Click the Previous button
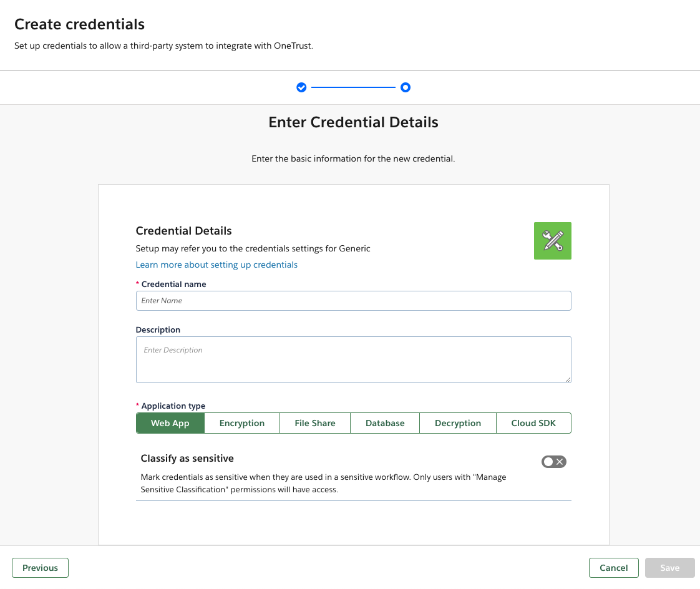The height and width of the screenshot is (589, 700). pyautogui.click(x=40, y=568)
